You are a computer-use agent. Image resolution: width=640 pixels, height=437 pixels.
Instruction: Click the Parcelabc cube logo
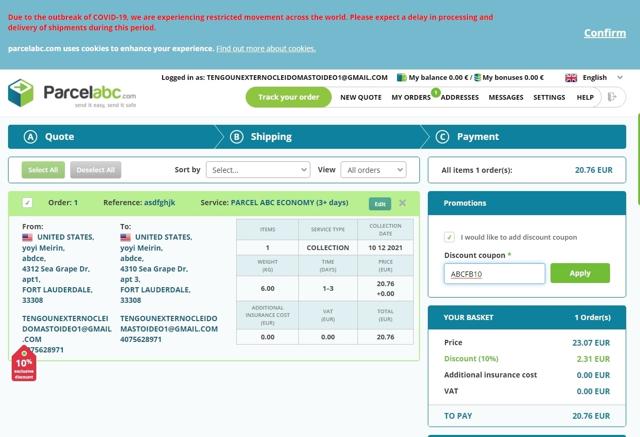point(20,93)
